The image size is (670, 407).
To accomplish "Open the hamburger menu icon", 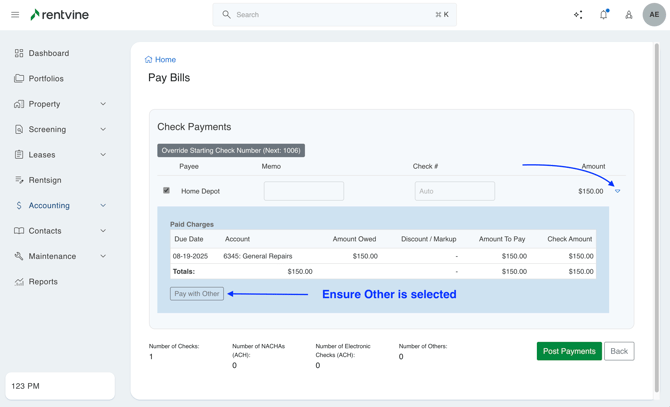I will point(15,15).
